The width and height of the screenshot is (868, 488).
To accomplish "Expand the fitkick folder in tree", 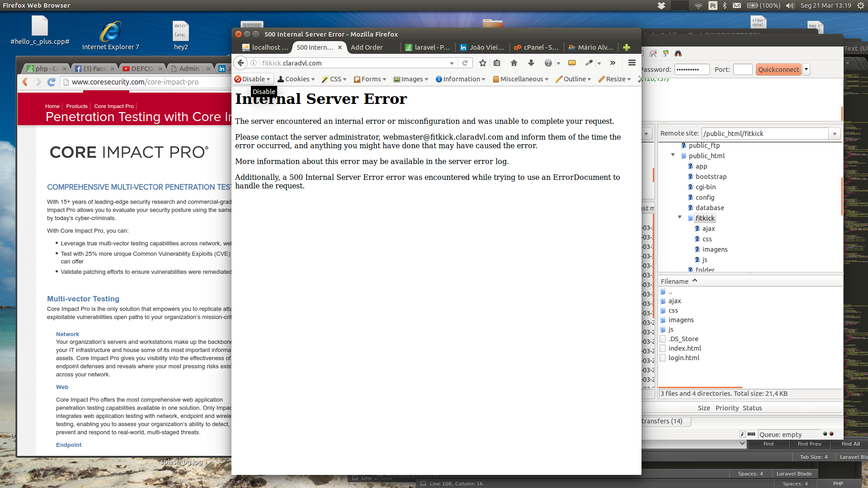I will (x=679, y=217).
